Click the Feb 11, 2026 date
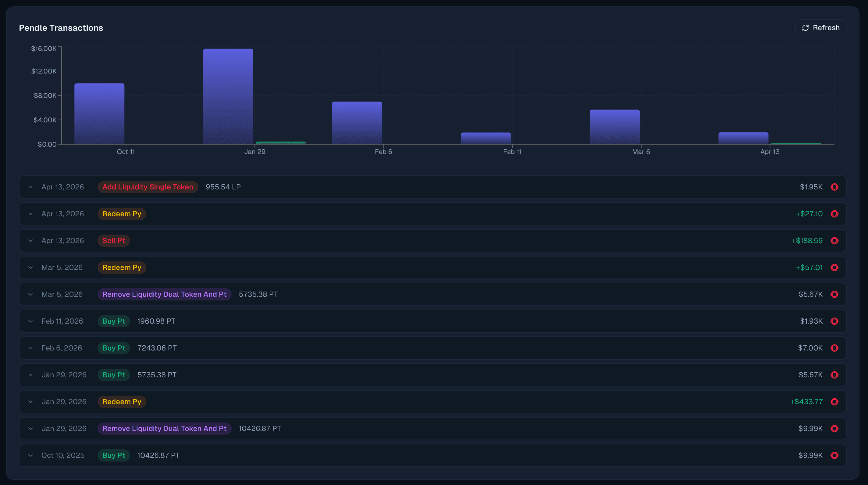868x485 pixels. (x=62, y=321)
